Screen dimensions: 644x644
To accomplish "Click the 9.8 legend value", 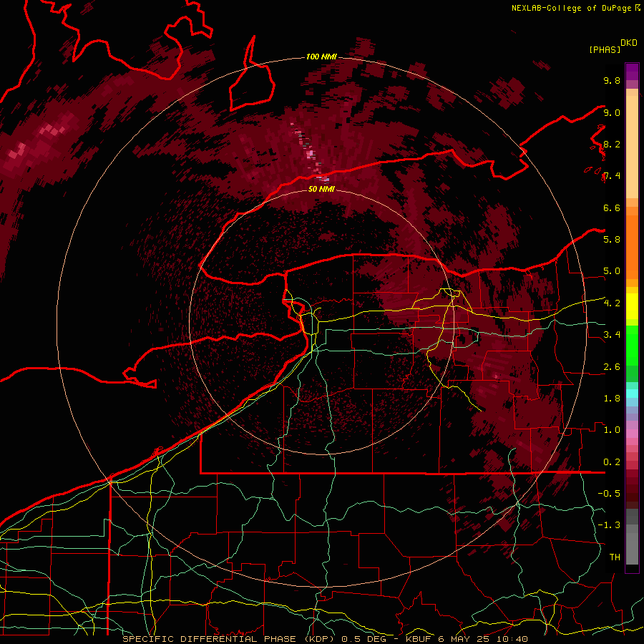I will coord(612,80).
